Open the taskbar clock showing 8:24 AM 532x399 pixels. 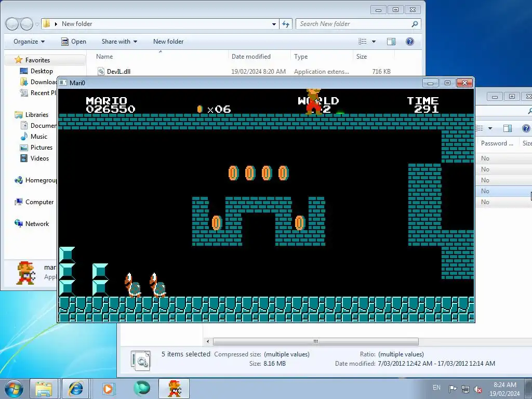504,389
